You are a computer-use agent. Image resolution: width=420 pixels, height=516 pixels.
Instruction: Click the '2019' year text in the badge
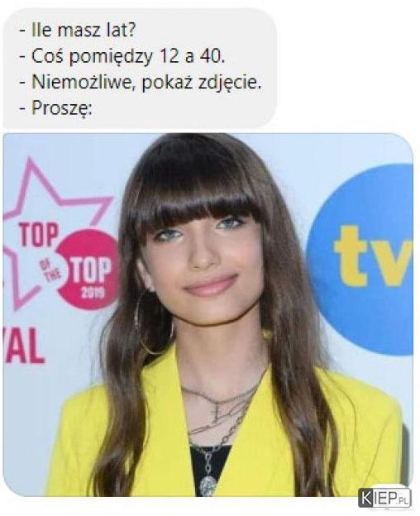(x=93, y=292)
